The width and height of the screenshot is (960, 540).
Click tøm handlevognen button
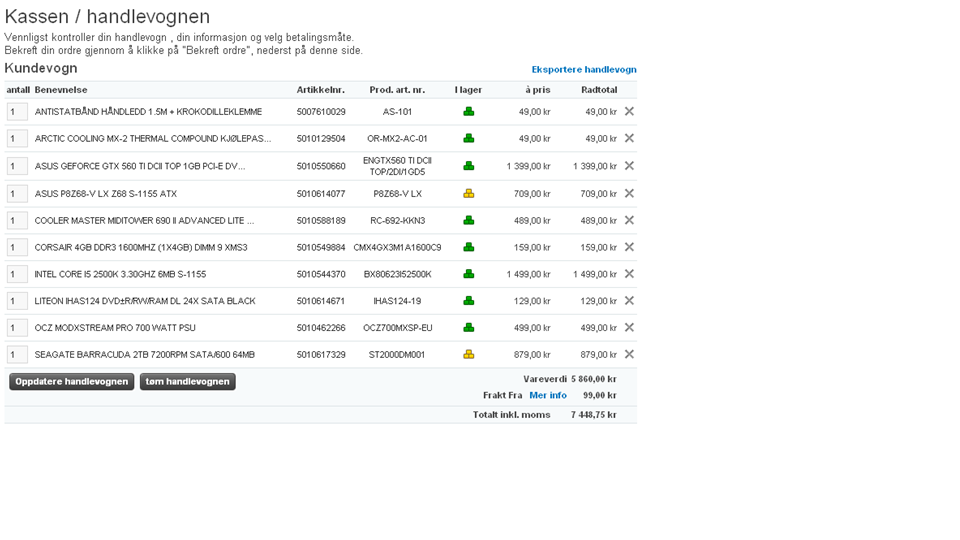pos(187,381)
